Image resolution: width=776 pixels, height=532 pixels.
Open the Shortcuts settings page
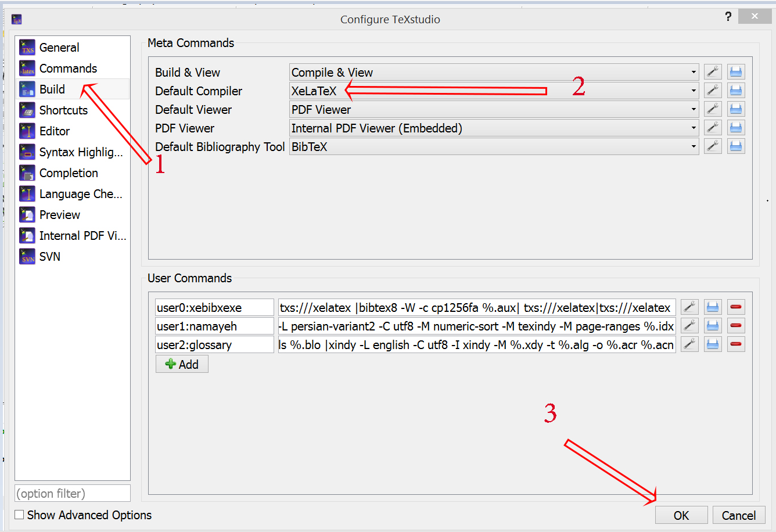73,110
